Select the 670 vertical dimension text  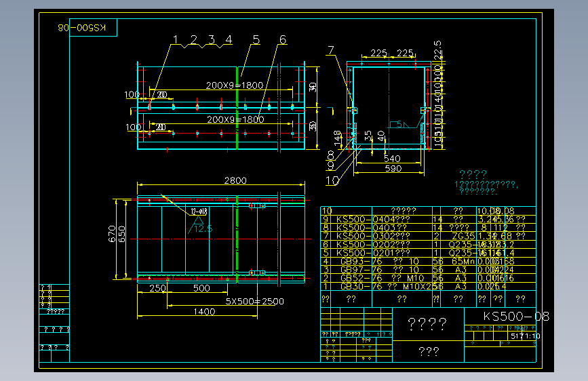[x=112, y=234]
